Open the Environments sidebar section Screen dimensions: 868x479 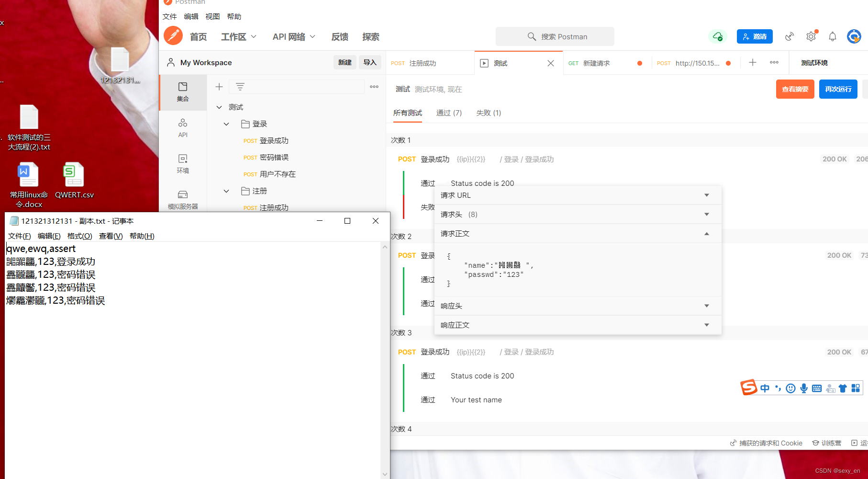[183, 164]
